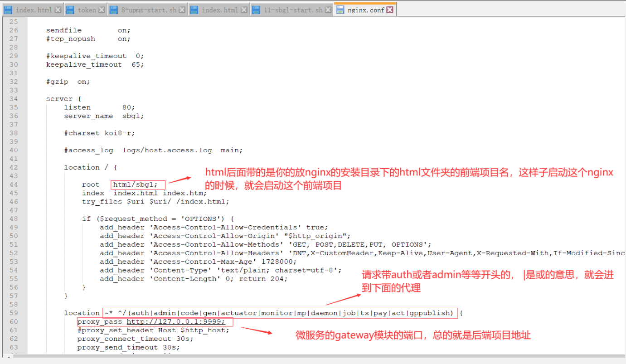Click the '#charset koi8-r;' line
626x364 pixels.
click(99, 133)
